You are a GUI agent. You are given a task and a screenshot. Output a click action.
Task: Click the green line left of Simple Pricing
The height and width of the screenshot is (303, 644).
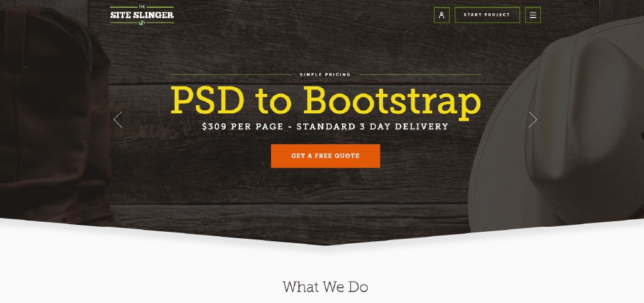tap(231, 75)
